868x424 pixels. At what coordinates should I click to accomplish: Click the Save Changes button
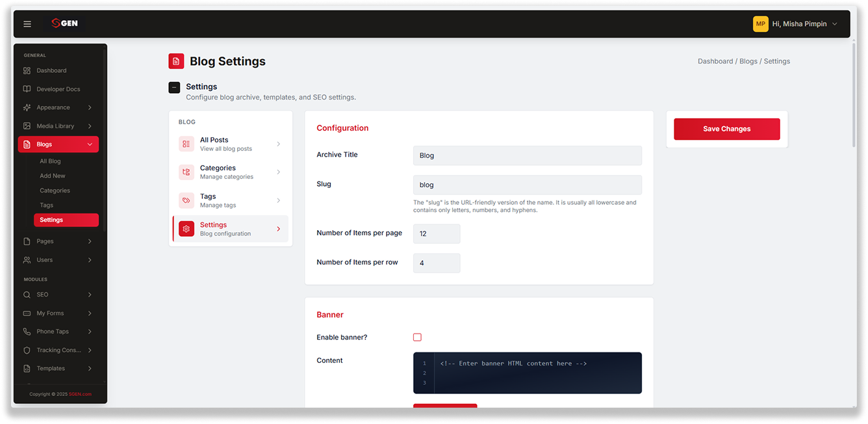click(726, 129)
